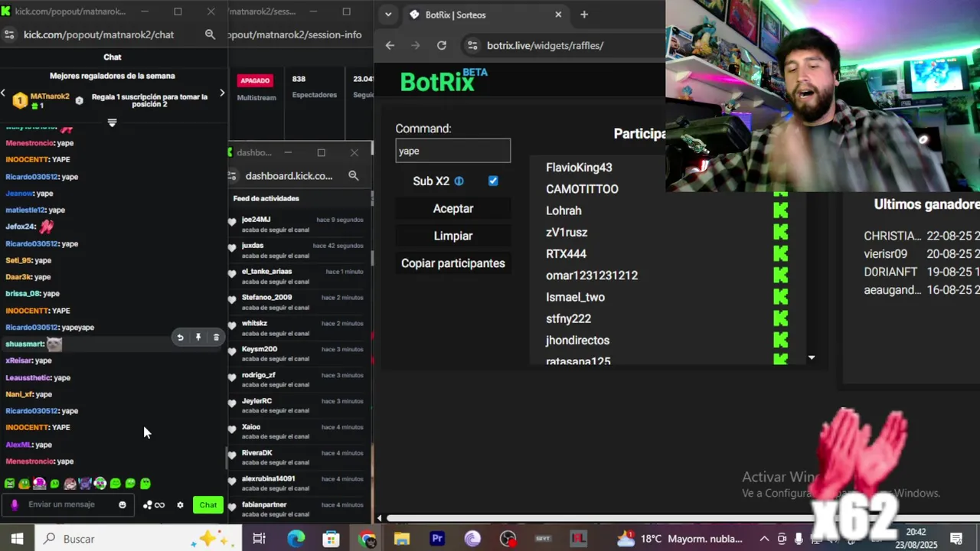Viewport: 980px width, 551px height.
Task: Click green Chat send button
Action: pyautogui.click(x=208, y=505)
